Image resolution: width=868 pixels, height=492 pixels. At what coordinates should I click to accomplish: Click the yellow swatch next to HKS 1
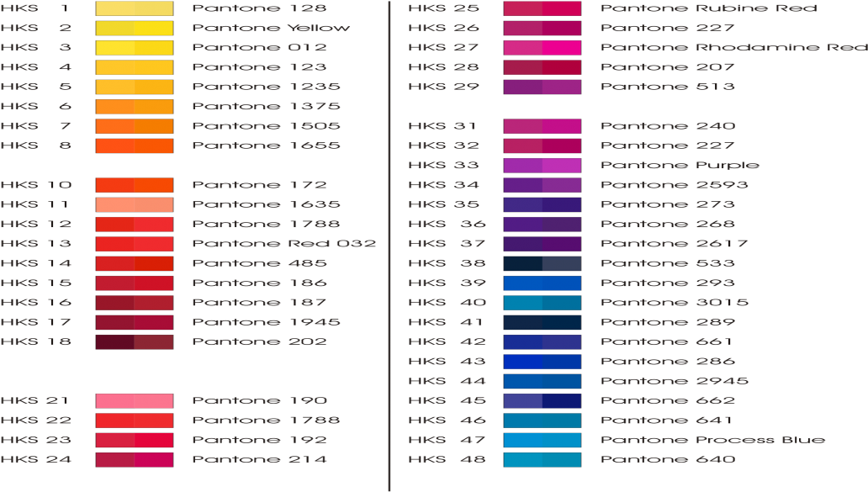(x=135, y=8)
